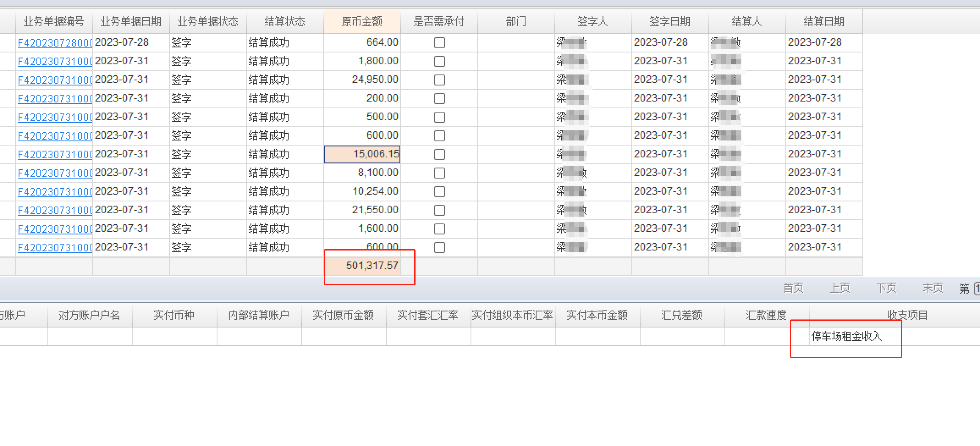
Task: Click the 内部结算账户 column header
Action: (x=259, y=315)
